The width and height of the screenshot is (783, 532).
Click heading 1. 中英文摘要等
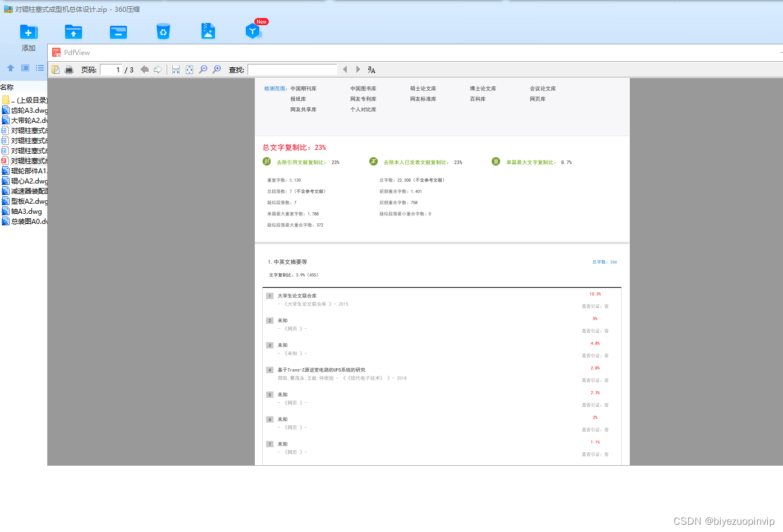click(287, 262)
